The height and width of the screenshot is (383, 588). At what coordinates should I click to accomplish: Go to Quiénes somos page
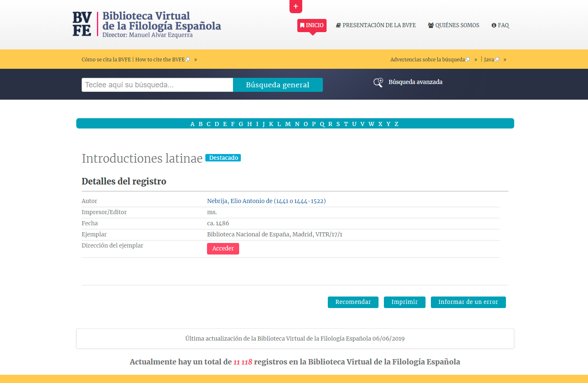(454, 25)
